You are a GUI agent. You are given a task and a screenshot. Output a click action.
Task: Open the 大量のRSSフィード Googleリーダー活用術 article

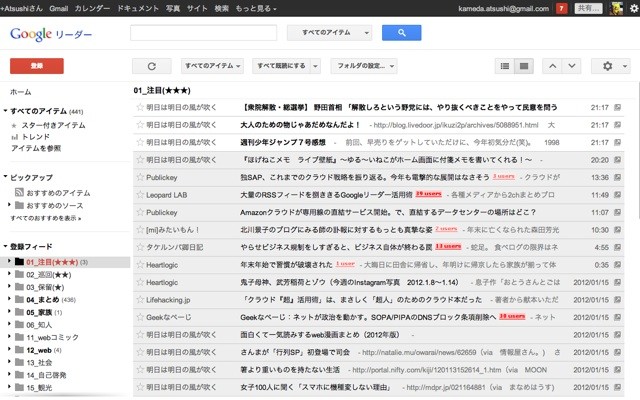pyautogui.click(x=326, y=195)
